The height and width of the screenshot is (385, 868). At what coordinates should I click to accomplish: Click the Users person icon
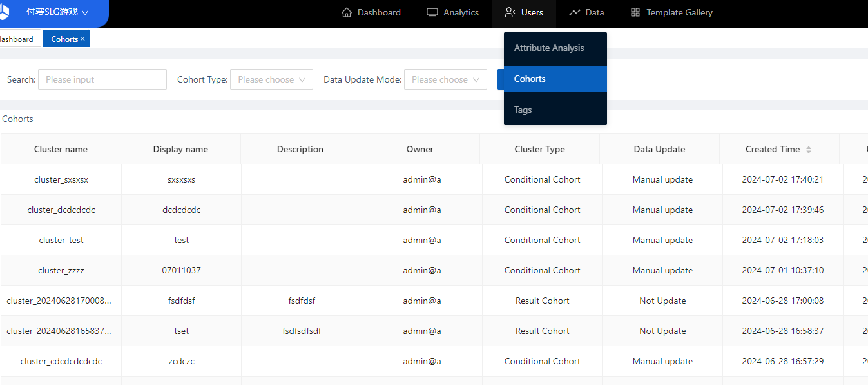[x=510, y=12]
